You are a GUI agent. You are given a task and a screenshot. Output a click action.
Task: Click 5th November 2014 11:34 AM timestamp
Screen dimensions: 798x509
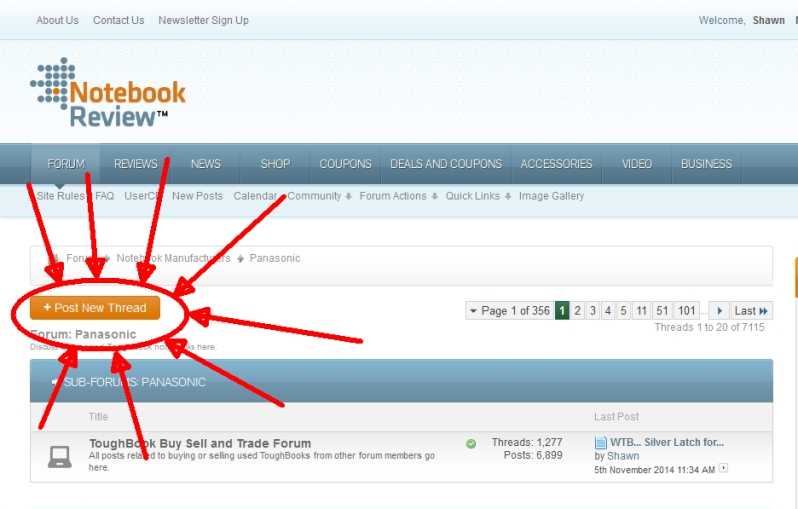tap(654, 470)
